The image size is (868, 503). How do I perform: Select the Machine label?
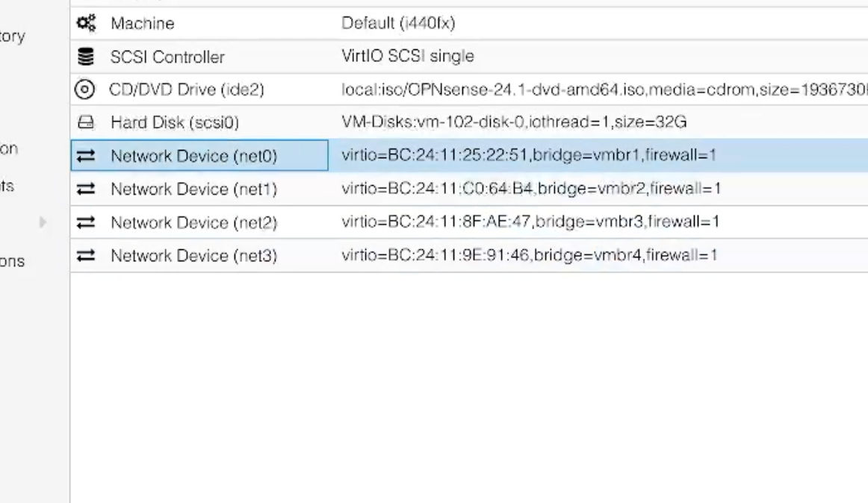click(142, 24)
